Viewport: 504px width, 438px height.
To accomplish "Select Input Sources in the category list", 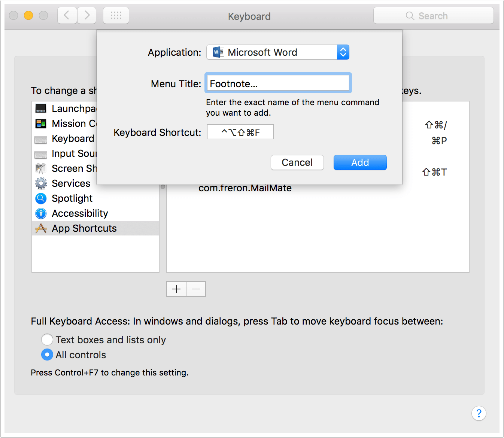I will coord(65,153).
